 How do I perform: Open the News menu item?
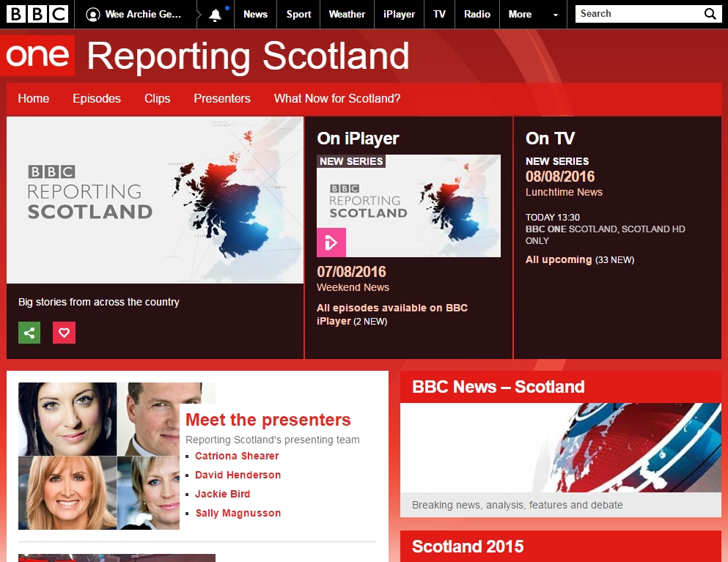255,15
